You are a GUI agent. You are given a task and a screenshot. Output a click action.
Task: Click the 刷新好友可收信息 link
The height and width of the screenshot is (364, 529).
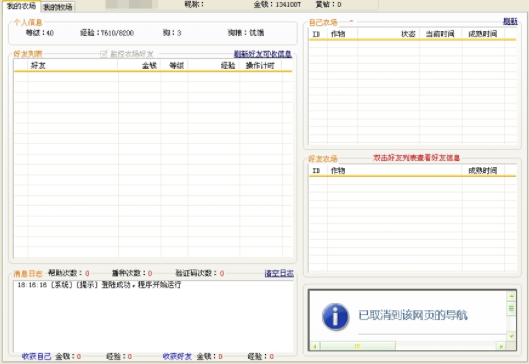click(x=263, y=54)
